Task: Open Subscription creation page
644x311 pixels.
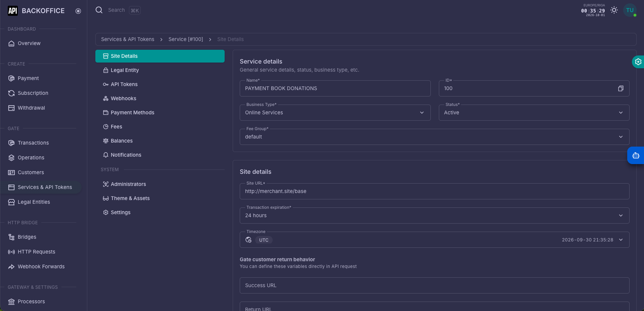Action: (x=40, y=93)
